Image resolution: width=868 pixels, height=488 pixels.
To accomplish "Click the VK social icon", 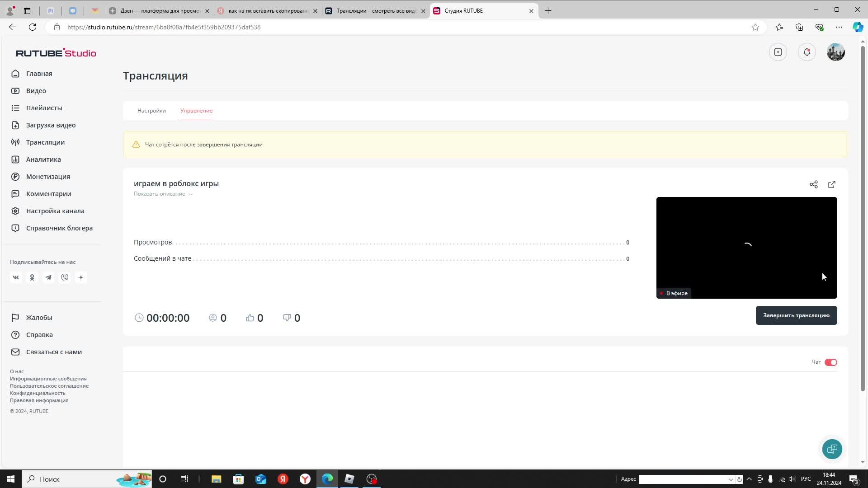I will pyautogui.click(x=16, y=277).
